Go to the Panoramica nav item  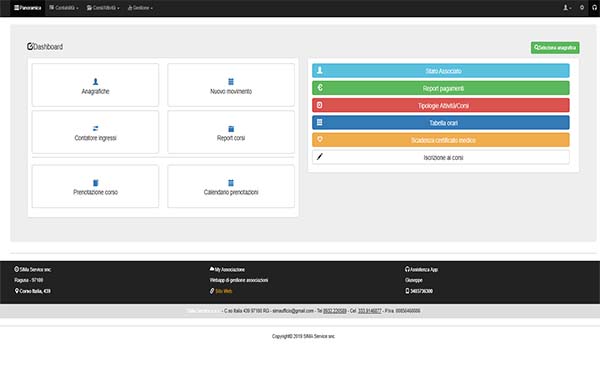point(28,8)
